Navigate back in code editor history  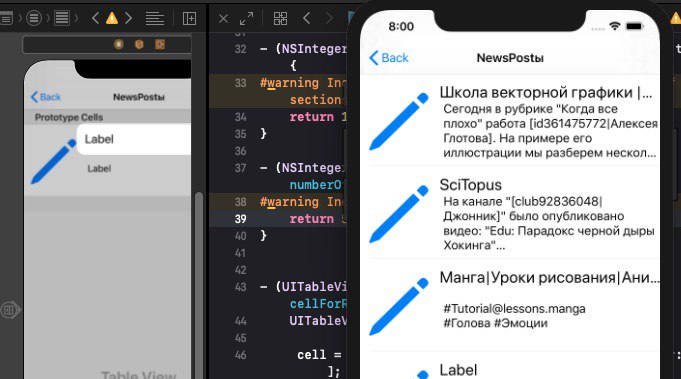(307, 18)
